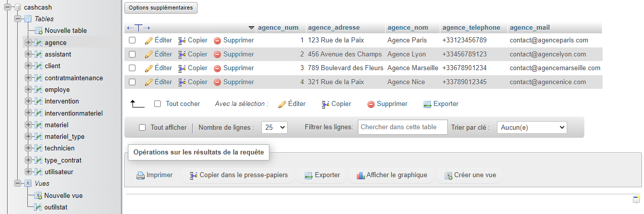Click the Options supplémentaires button
This screenshot has width=644, height=214.
pos(161,8)
